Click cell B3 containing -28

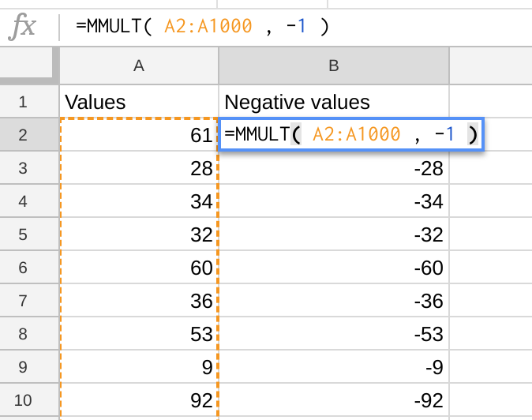[x=334, y=168]
